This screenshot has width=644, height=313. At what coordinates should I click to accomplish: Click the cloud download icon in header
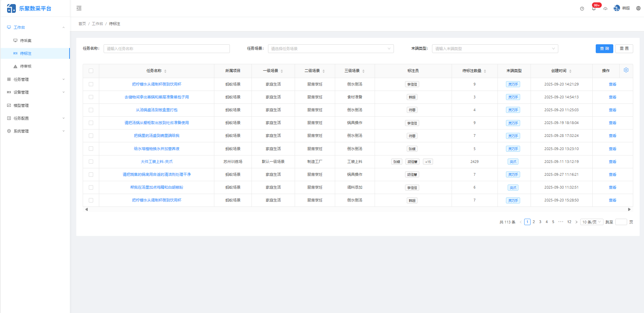pos(605,8)
